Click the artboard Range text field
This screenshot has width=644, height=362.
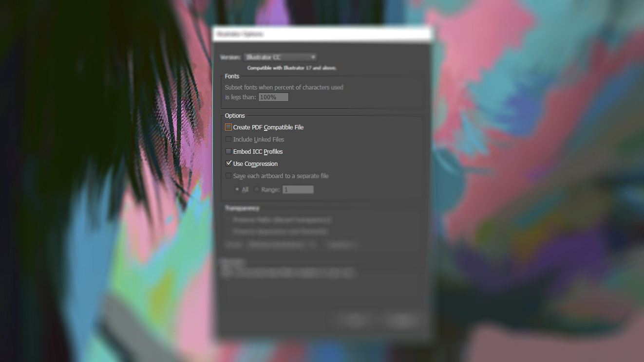pyautogui.click(x=298, y=190)
